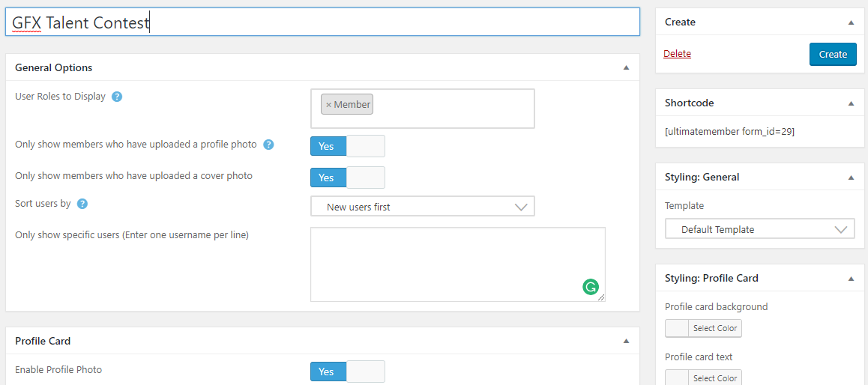Click the Styling: Profile Card heading

[711, 278]
